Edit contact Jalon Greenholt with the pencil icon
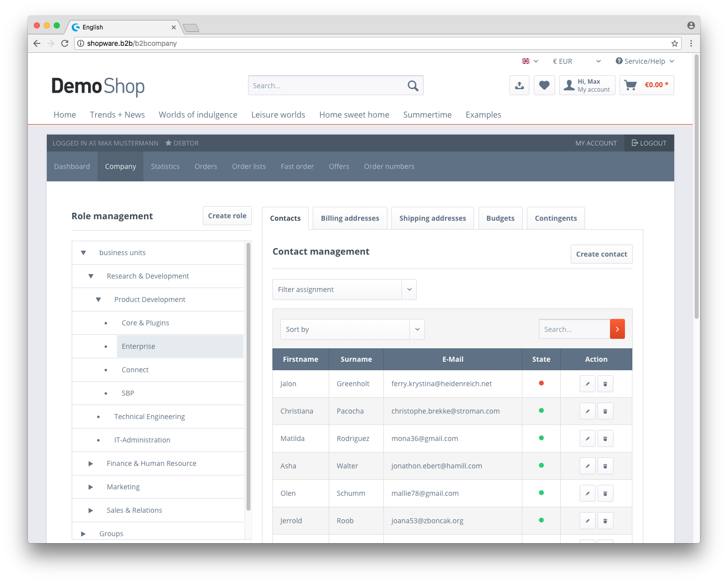This screenshot has width=728, height=583. tap(588, 384)
